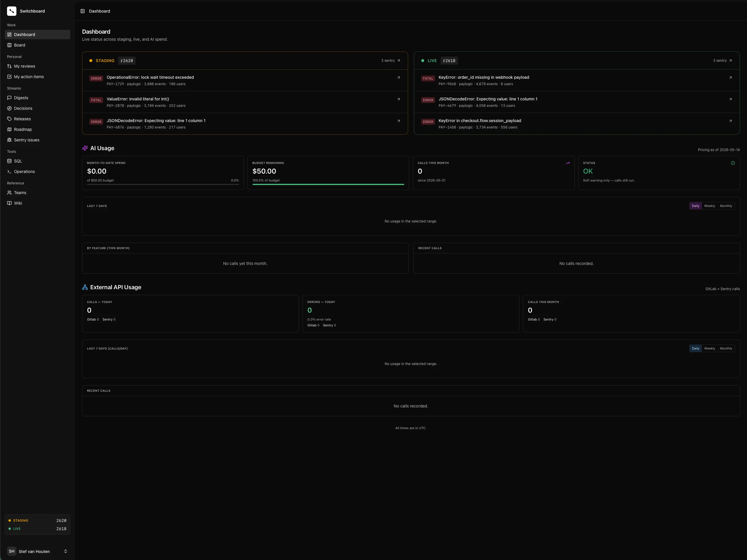Go to My reviews
This screenshot has width=747, height=560.
pyautogui.click(x=37, y=66)
